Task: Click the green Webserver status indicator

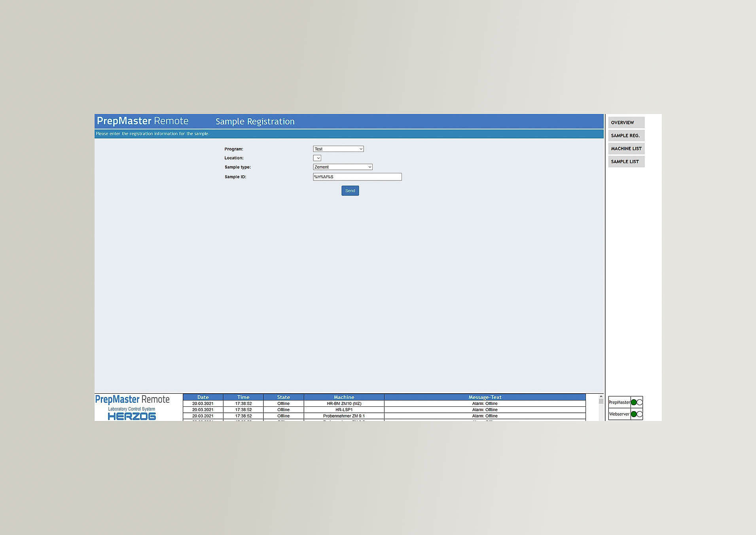Action: pos(634,414)
